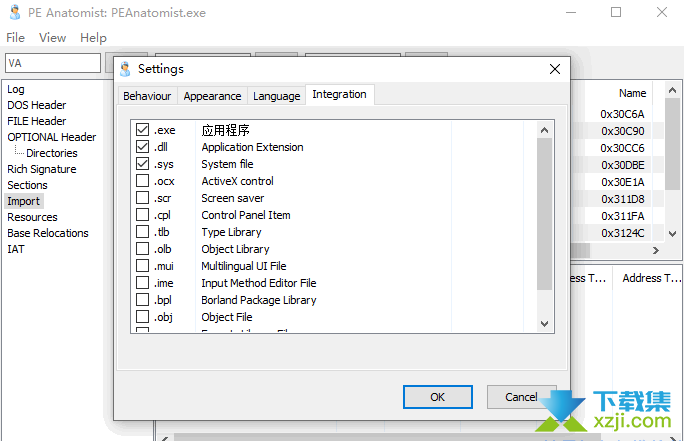Select DOS Header in the tree

coord(37,105)
